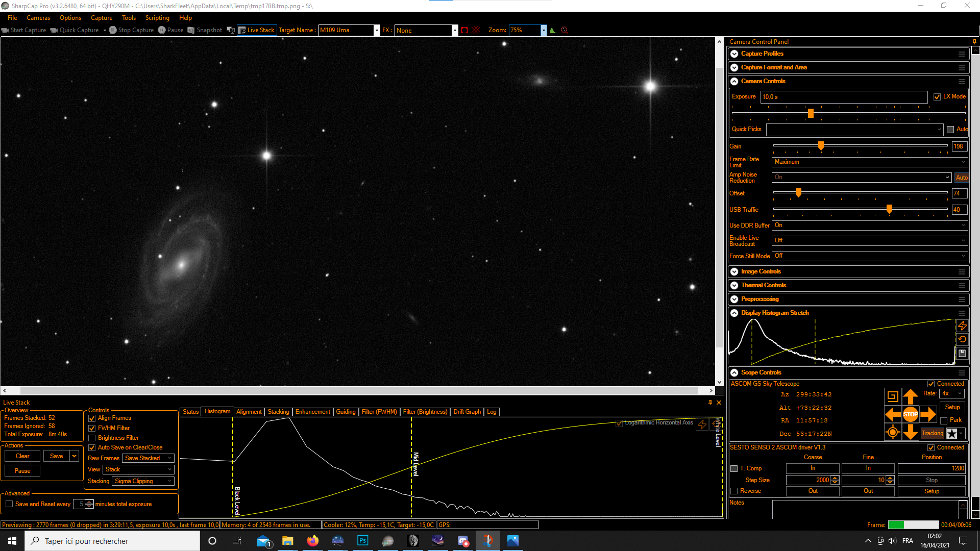Screen dimensions: 980x551
Task: Enable the Save and Reset every checkbox
Action: [x=9, y=504]
